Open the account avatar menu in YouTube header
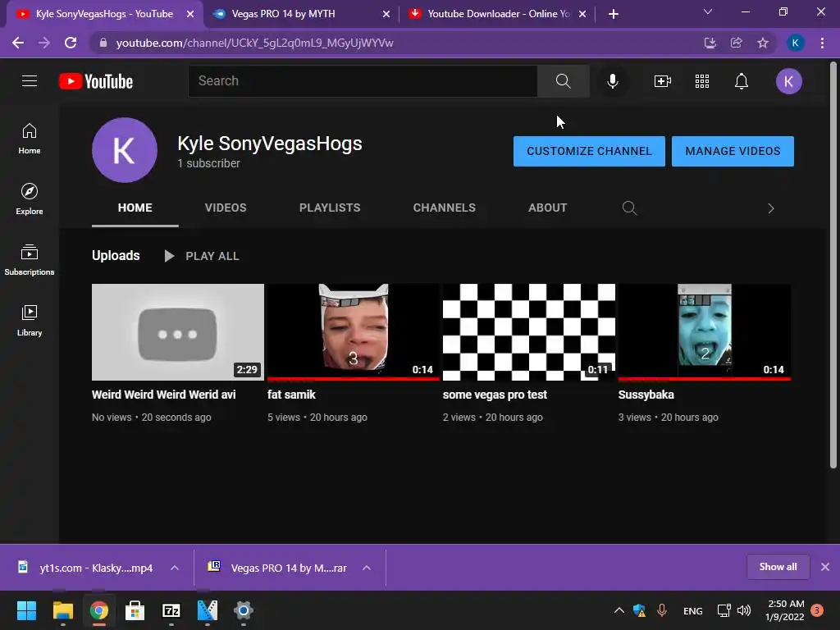 (788, 81)
